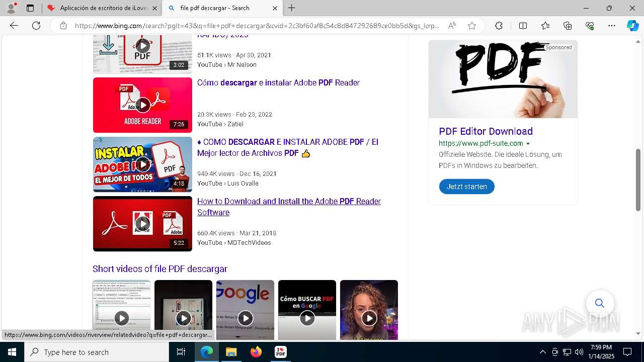Open Browser essentials icon
The height and width of the screenshot is (362, 644).
tap(590, 26)
